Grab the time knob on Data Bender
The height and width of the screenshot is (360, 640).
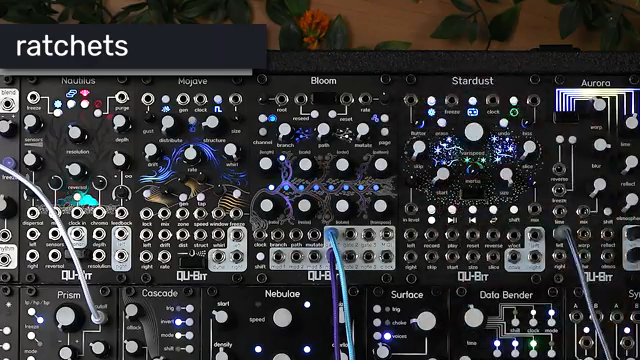473,317
